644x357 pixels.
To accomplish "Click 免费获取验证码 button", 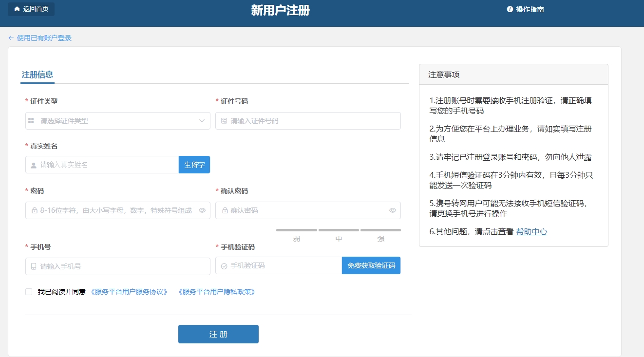I will pos(371,265).
